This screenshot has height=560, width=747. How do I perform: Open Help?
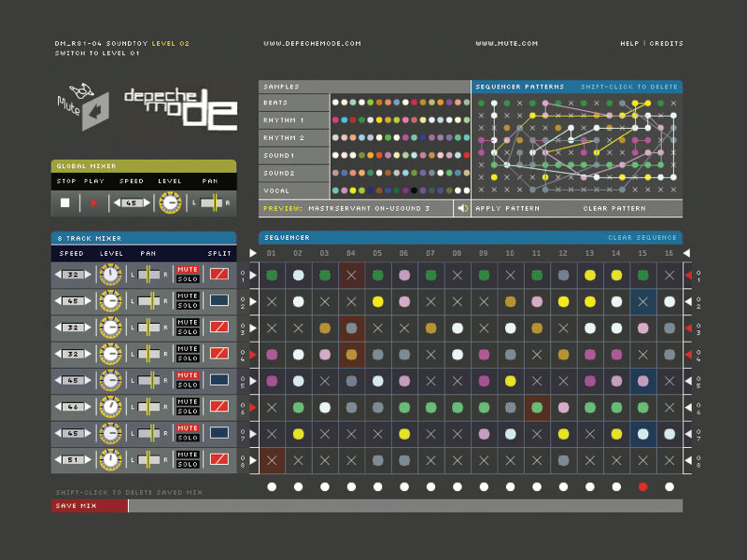(629, 43)
